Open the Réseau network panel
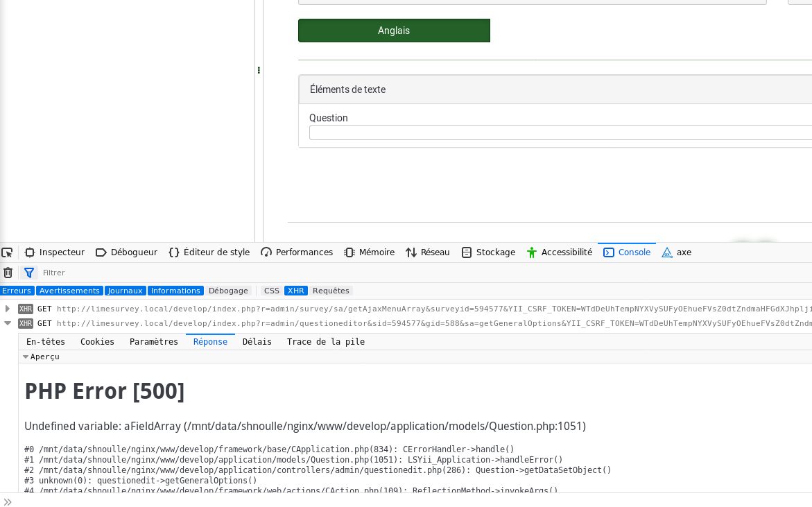The width and height of the screenshot is (812, 507). tap(428, 252)
